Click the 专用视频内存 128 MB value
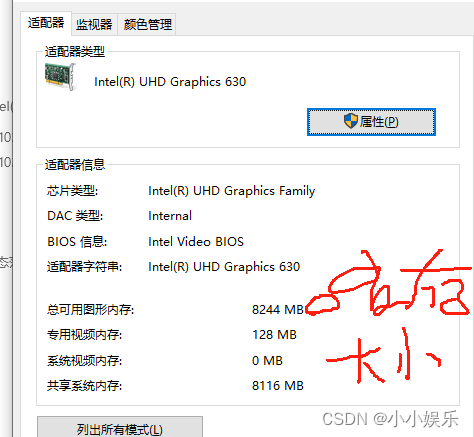The width and height of the screenshot is (474, 437). [x=274, y=335]
